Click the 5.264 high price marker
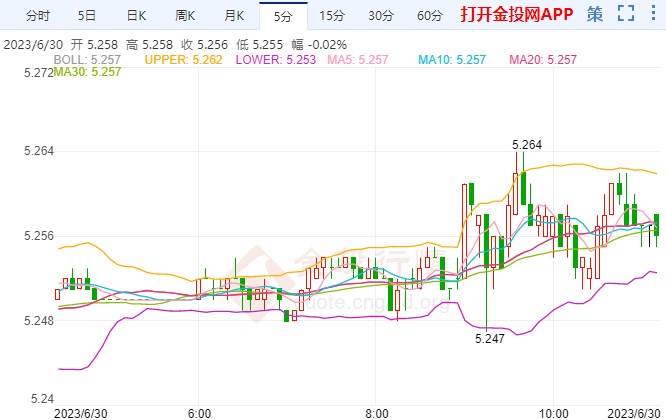 [x=527, y=145]
